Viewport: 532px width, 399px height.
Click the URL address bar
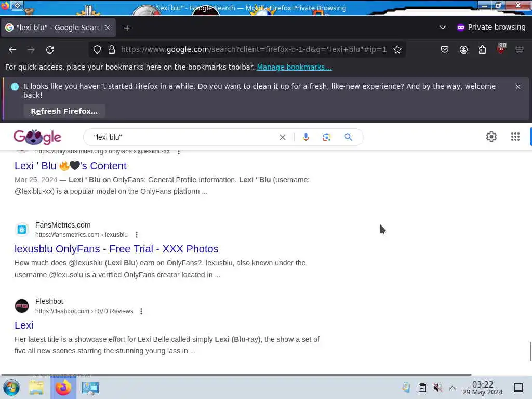pyautogui.click(x=253, y=49)
